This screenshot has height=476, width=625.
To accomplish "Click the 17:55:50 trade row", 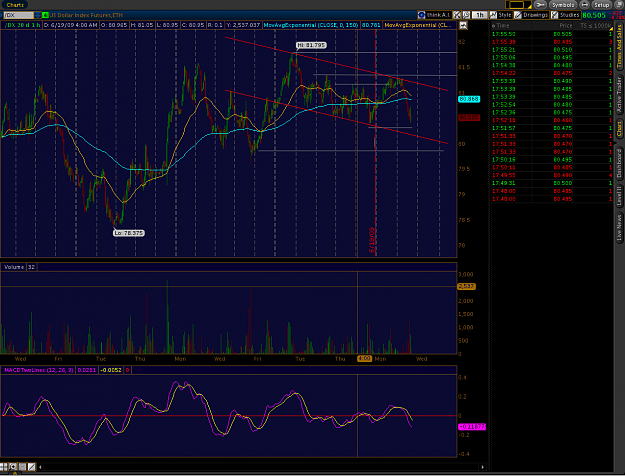I will [552, 34].
